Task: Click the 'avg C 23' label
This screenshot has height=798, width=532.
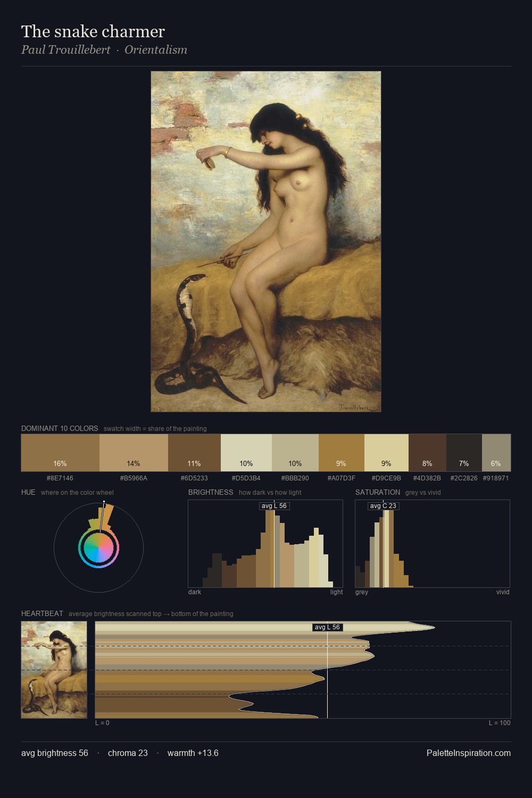Action: (x=383, y=506)
